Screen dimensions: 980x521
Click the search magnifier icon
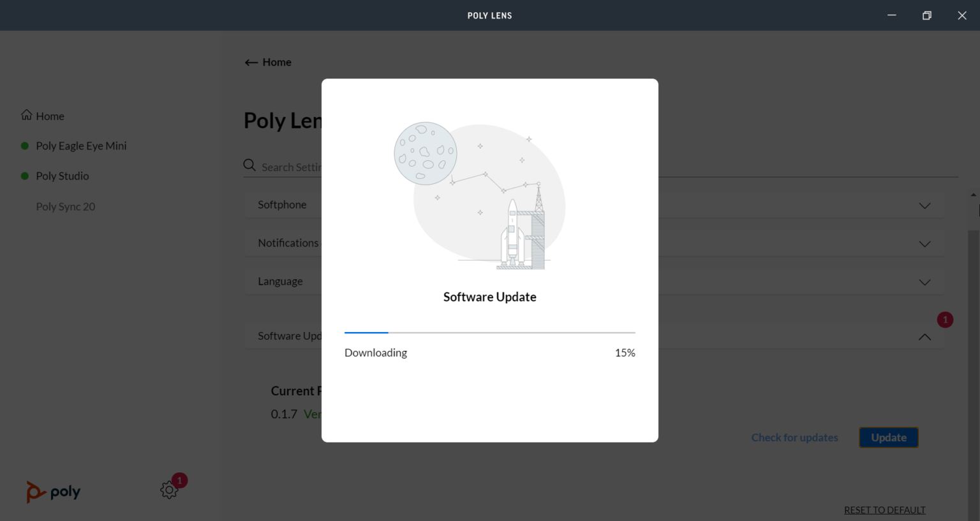point(249,165)
